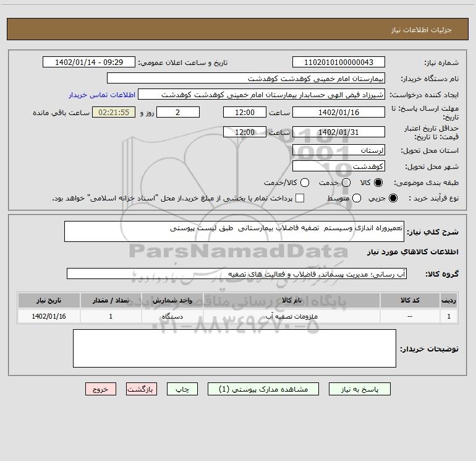Click the کد کالا column header
This screenshot has width=476, height=461.
410,301
